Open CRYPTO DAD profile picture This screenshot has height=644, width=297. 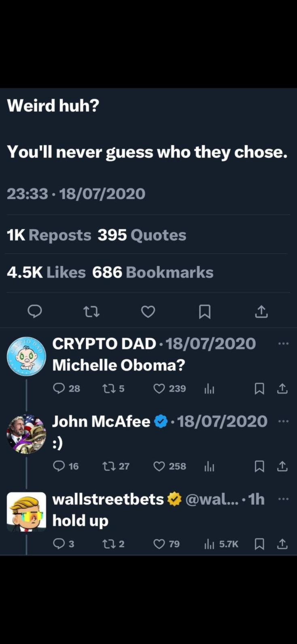[x=27, y=356]
